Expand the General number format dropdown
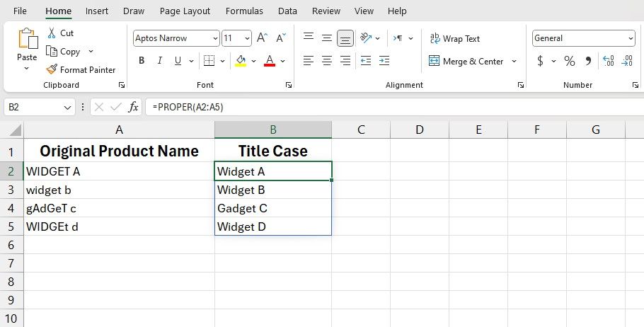Screen dimensions: 644x327 pos(631,39)
